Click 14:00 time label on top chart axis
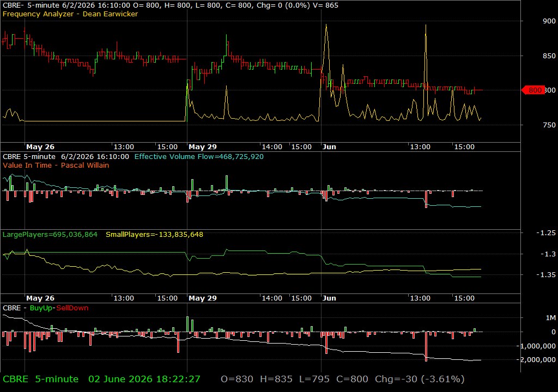 click(x=272, y=146)
